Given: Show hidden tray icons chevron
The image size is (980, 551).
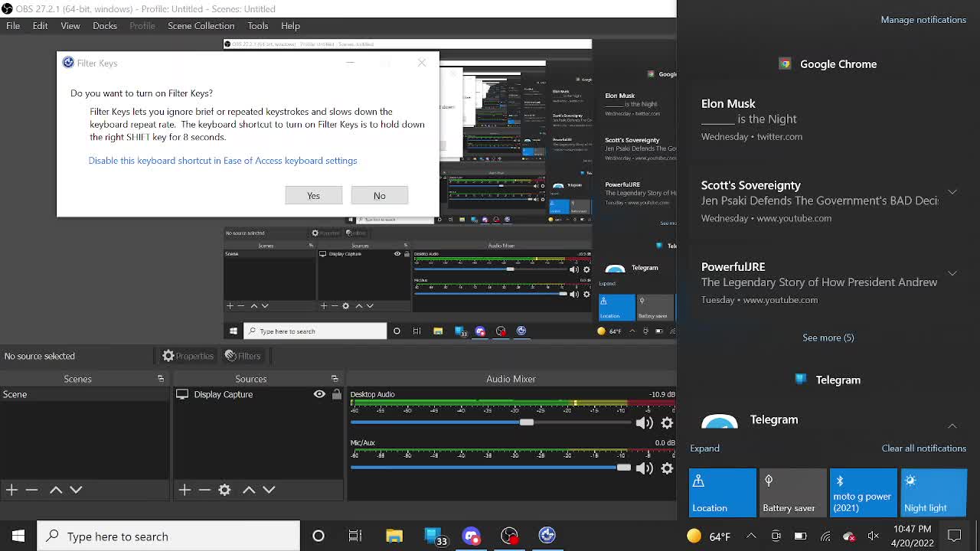Looking at the screenshot, I should coord(751,536).
